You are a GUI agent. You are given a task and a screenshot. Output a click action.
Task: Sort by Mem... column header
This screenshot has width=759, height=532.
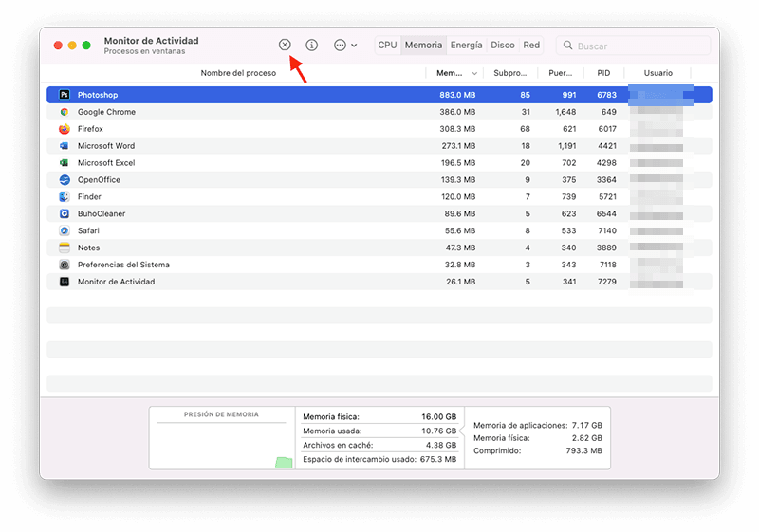tap(449, 73)
